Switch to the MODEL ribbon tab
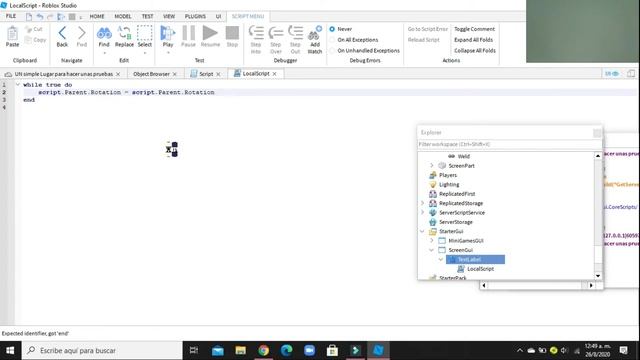Viewport: 640px width, 360px height. pyautogui.click(x=123, y=16)
